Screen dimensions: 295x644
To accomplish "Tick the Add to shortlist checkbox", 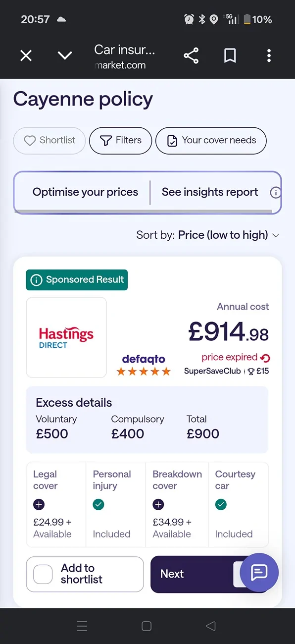I will click(43, 575).
